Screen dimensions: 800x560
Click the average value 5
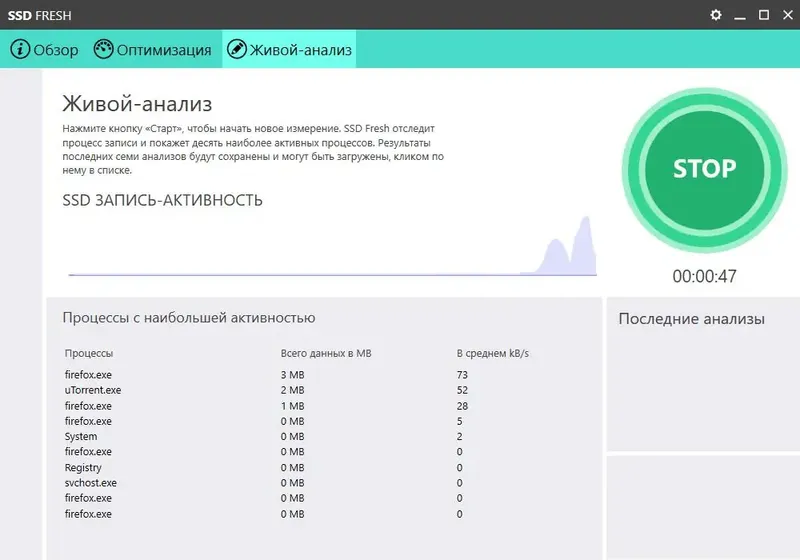pos(460,421)
